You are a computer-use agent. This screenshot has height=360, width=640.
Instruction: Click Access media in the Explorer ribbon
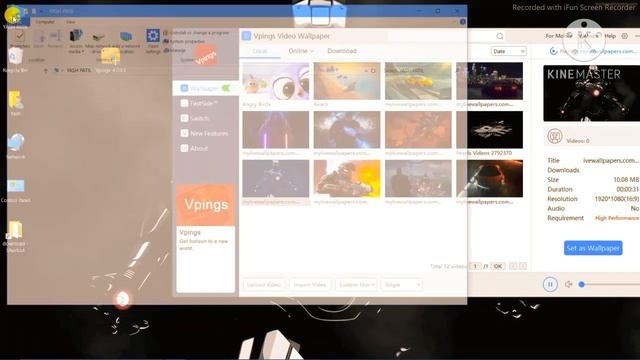[x=76, y=41]
